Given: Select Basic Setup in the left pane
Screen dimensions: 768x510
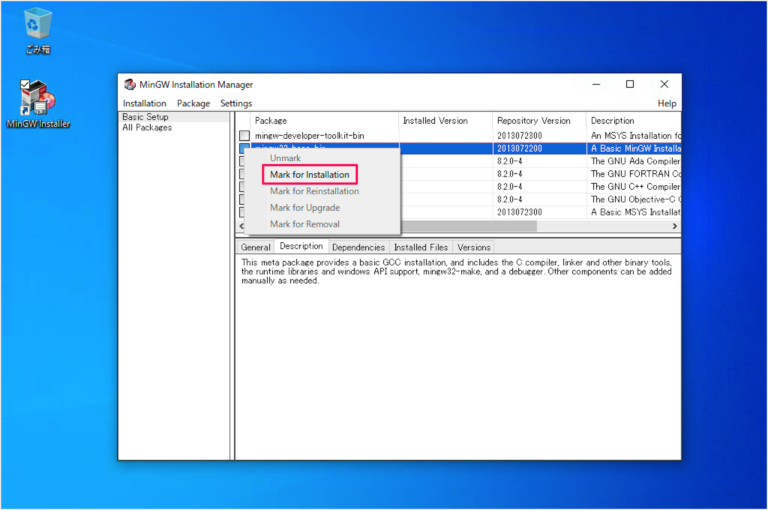Looking at the screenshot, I should pos(145,117).
